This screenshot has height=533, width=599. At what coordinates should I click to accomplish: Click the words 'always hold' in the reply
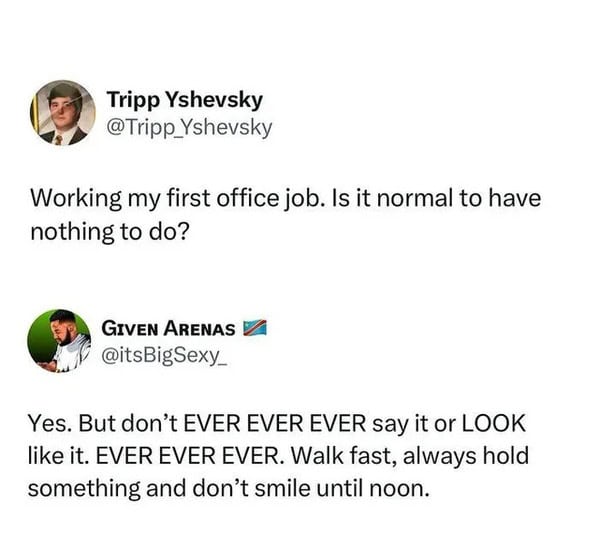[466, 456]
